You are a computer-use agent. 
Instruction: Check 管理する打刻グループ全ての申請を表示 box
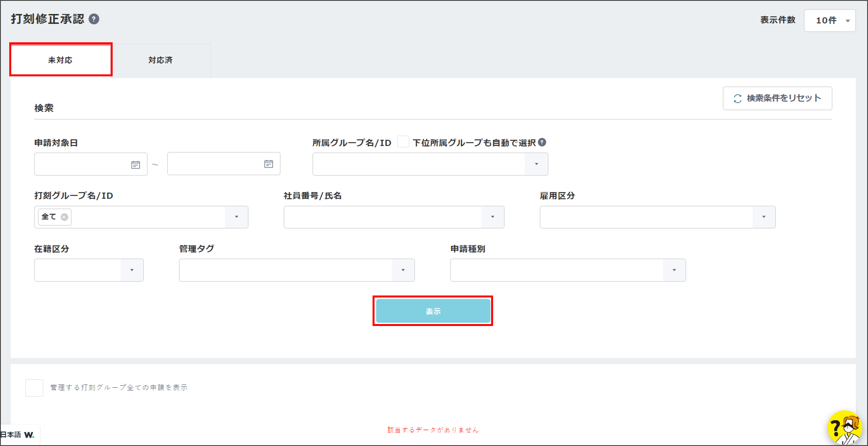[34, 388]
